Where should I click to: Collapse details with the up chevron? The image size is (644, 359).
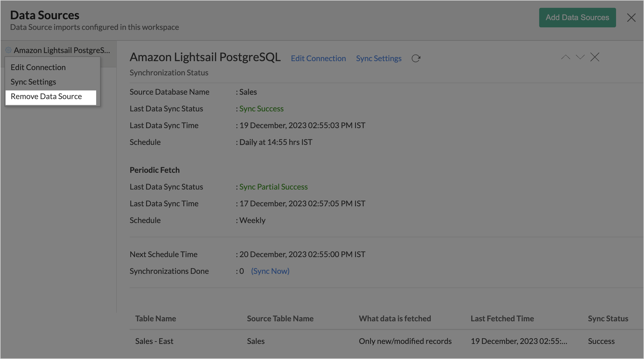point(565,57)
